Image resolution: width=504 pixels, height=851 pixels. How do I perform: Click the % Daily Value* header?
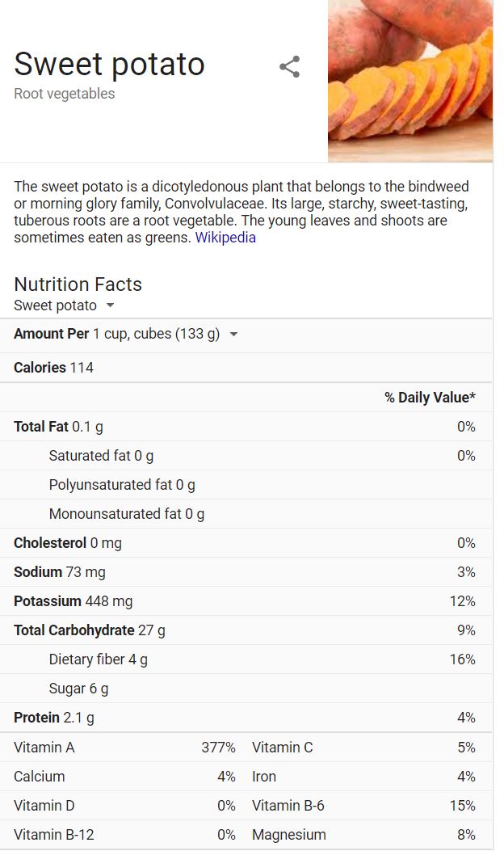430,398
